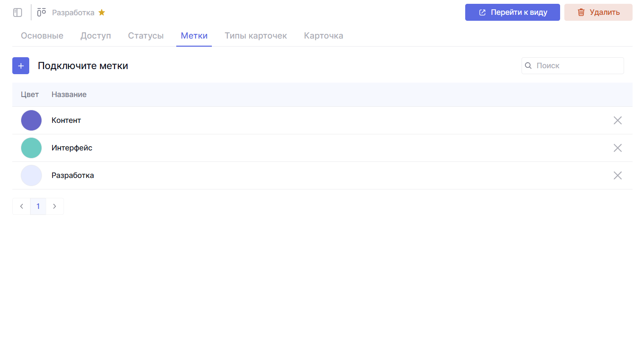
Task: Select page 1 in pagination
Action: [x=38, y=206]
